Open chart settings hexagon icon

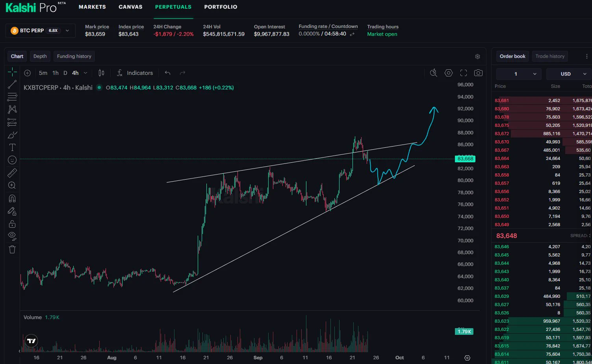[449, 73]
